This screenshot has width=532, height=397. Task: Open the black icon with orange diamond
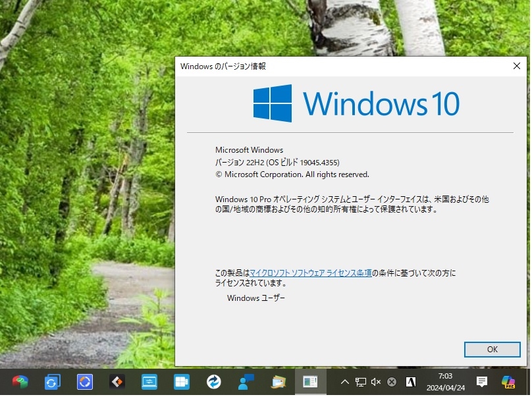pos(117,383)
